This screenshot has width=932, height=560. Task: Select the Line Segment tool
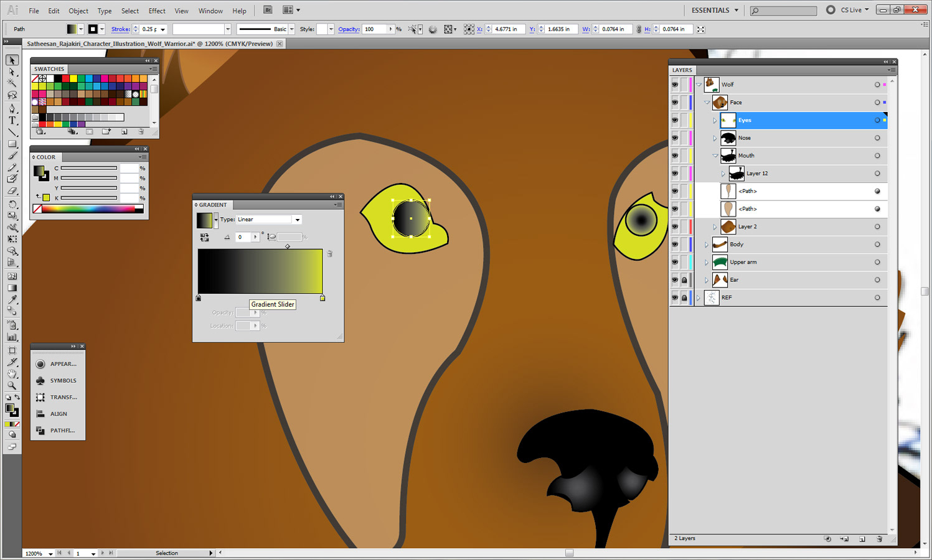(x=12, y=132)
